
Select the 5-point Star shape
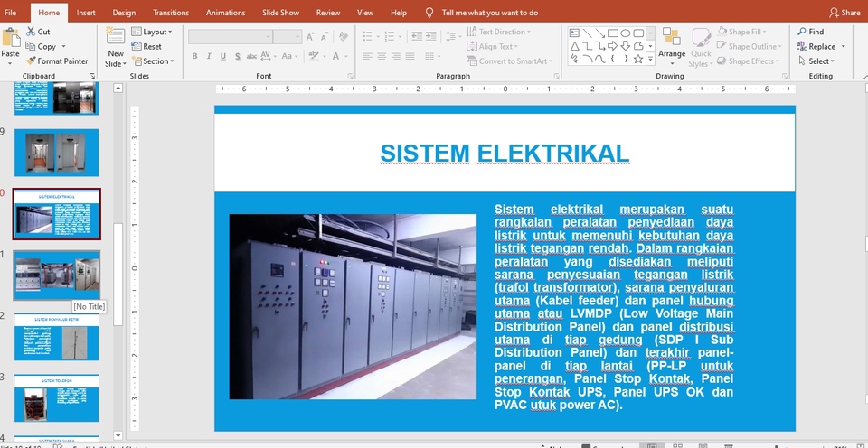[638, 58]
